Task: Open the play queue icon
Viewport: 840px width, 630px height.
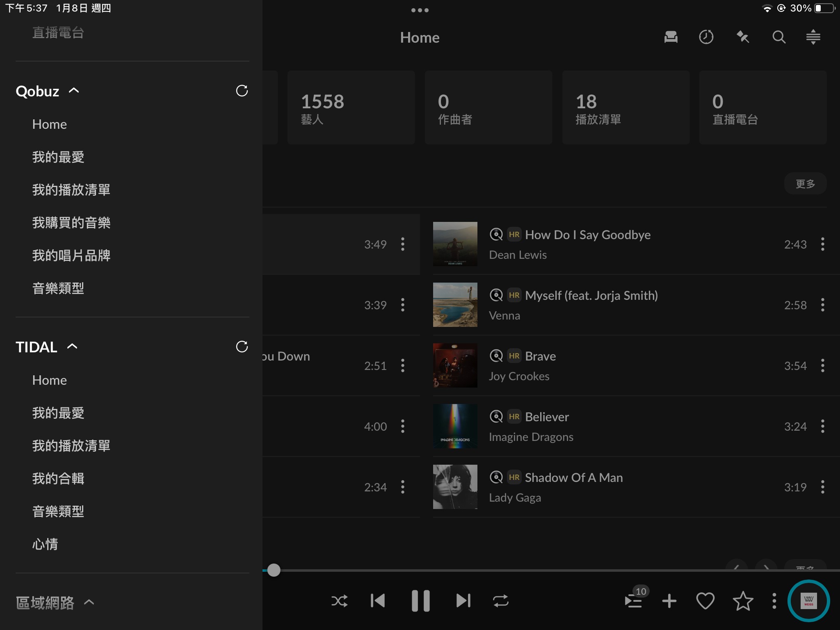Action: (634, 601)
